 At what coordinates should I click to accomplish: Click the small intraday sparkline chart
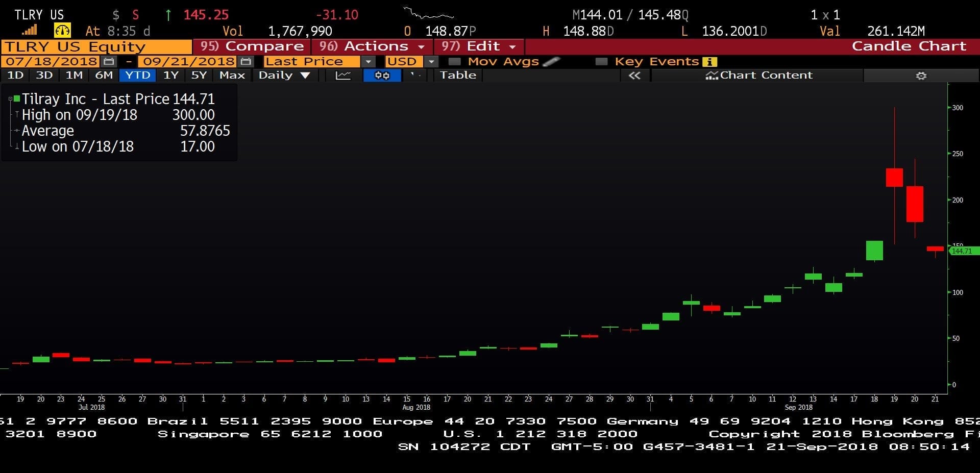428,14
